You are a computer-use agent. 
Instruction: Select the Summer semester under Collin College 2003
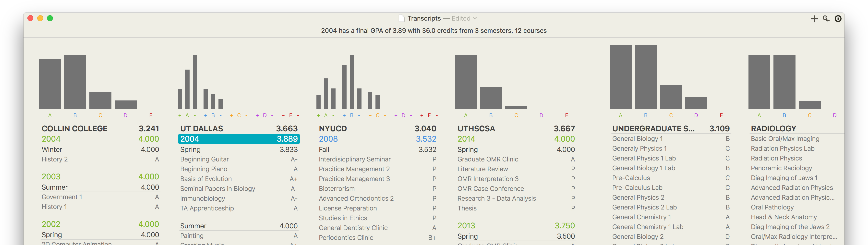100,187
